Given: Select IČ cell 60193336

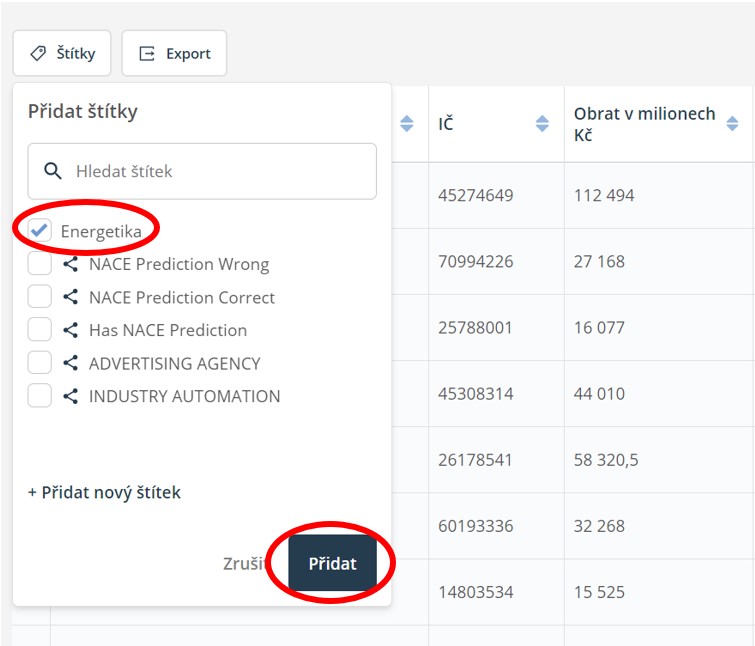Looking at the screenshot, I should click(476, 526).
